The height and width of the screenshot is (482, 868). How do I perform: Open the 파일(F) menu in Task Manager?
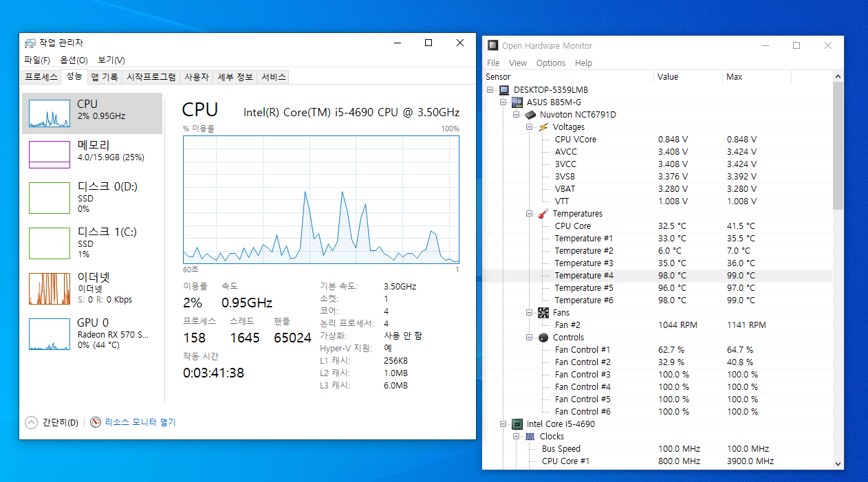coord(37,61)
